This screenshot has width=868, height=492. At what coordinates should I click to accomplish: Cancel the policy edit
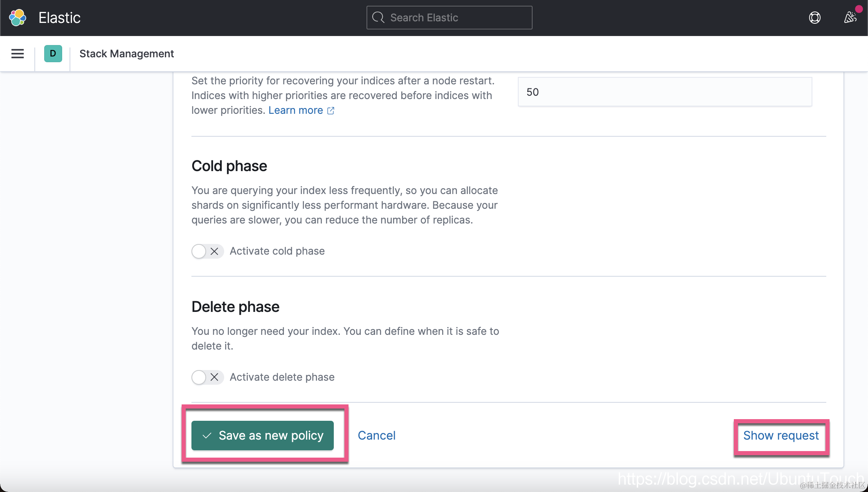coord(376,436)
